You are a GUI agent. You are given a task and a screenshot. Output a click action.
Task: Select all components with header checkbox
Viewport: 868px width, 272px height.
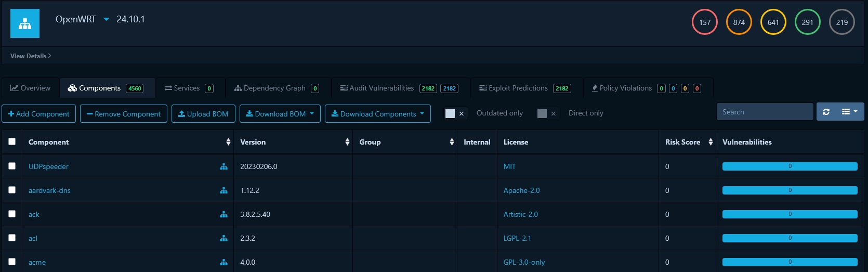[x=12, y=141]
